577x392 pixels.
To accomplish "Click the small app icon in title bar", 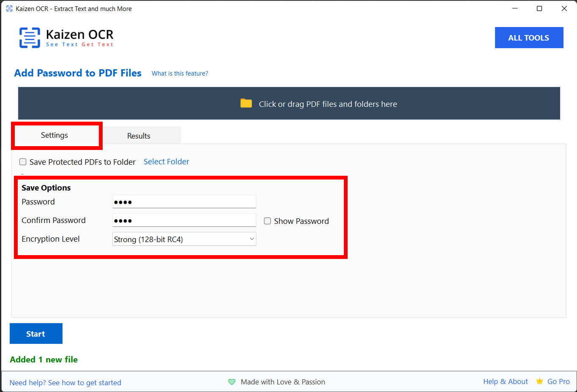I will (9, 8).
